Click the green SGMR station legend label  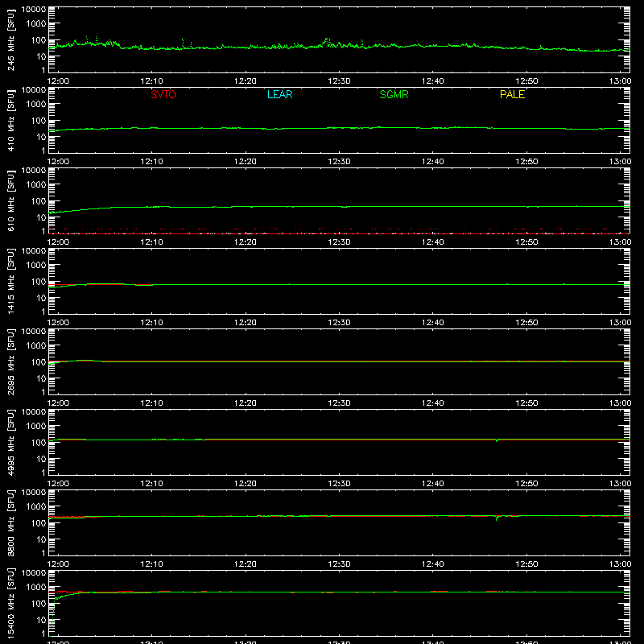pos(394,94)
